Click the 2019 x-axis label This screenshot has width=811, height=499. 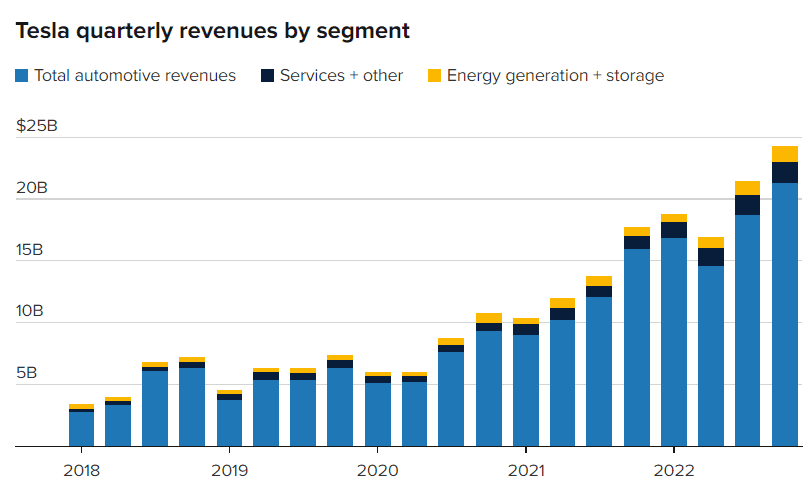click(x=229, y=471)
